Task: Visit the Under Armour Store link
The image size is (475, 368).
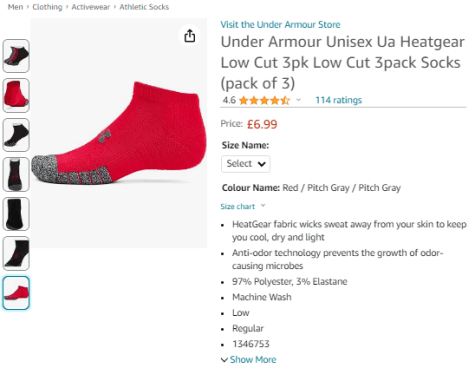Action: (x=280, y=24)
